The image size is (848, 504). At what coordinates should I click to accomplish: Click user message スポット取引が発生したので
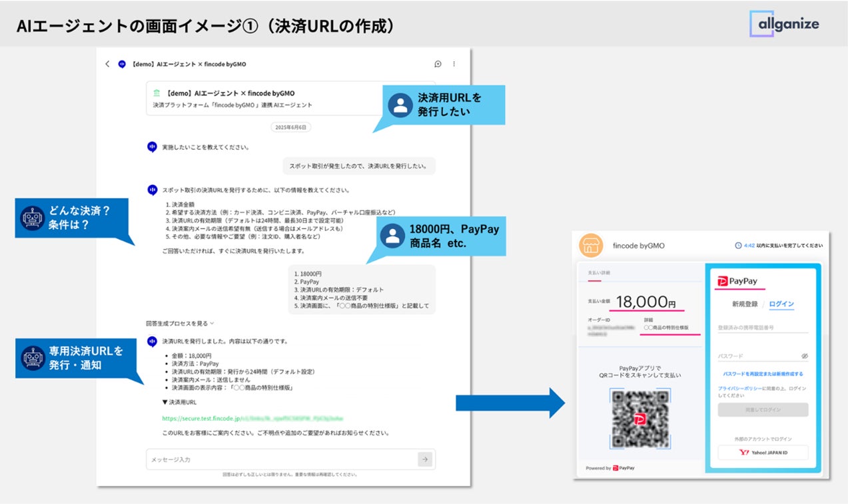point(360,166)
